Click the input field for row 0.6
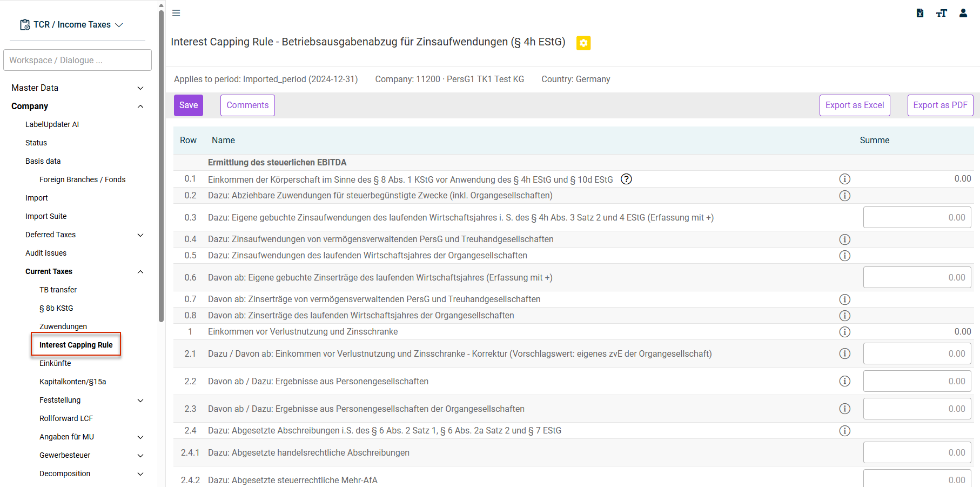 tap(917, 277)
